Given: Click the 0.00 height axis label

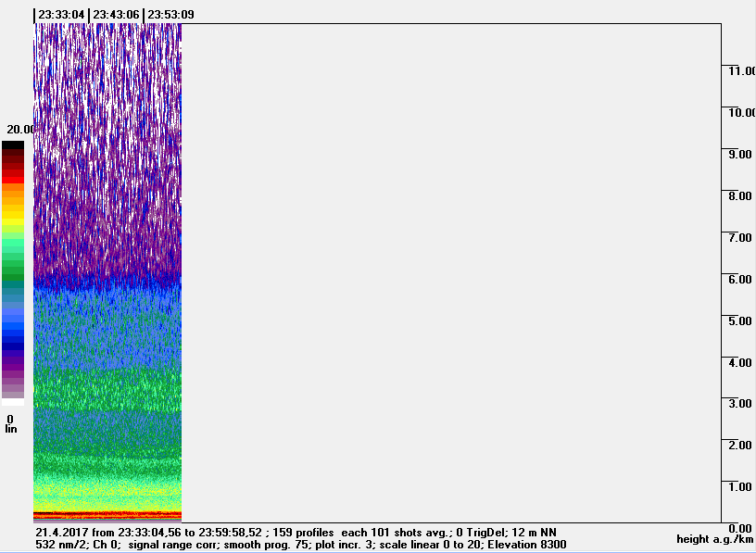Looking at the screenshot, I should [740, 528].
